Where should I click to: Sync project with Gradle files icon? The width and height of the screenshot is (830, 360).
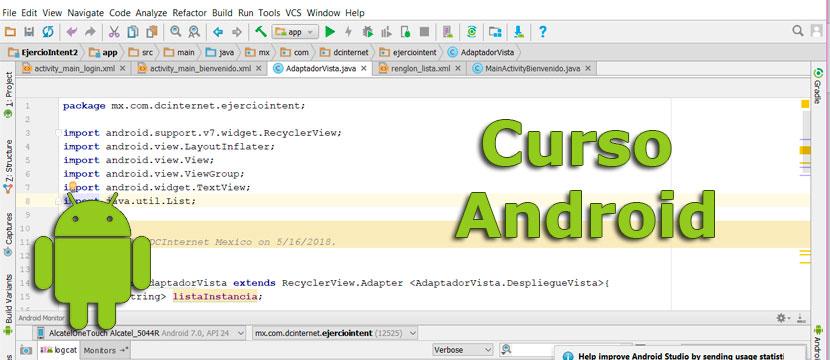point(472,32)
